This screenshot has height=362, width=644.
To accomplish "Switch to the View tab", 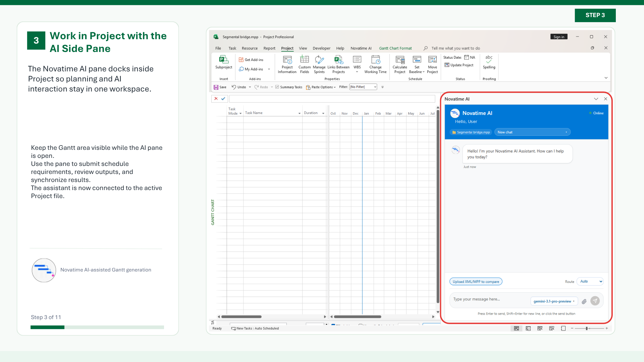I will coord(303,48).
